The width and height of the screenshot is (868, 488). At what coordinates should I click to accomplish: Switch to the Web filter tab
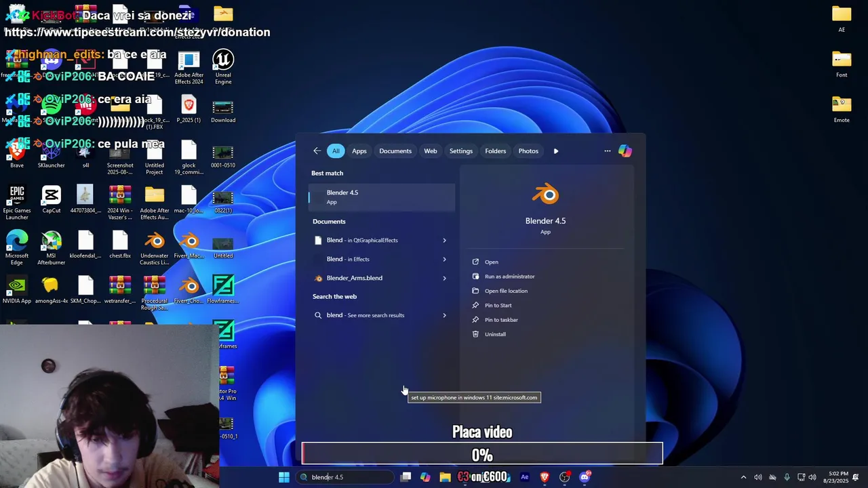point(431,151)
